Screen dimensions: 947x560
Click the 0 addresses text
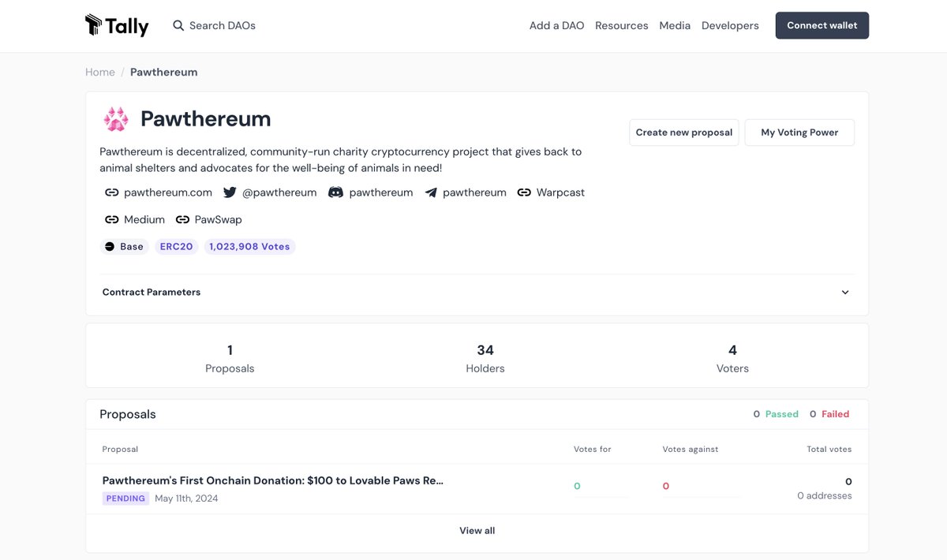click(825, 496)
